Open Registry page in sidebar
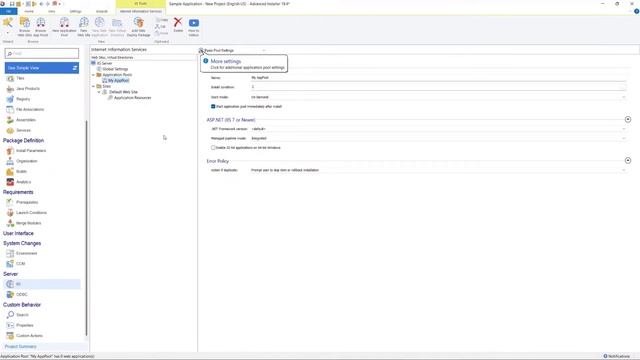The width and height of the screenshot is (640, 360). 18,99
